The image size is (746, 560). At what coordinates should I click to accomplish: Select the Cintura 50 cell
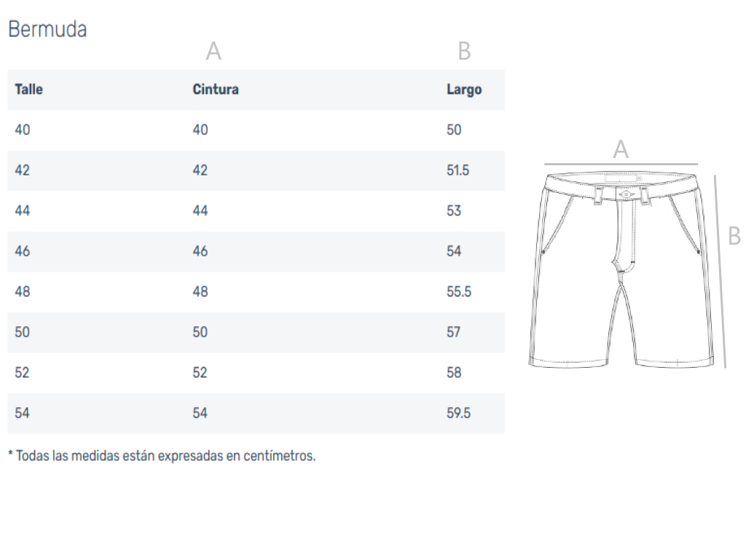click(x=200, y=332)
